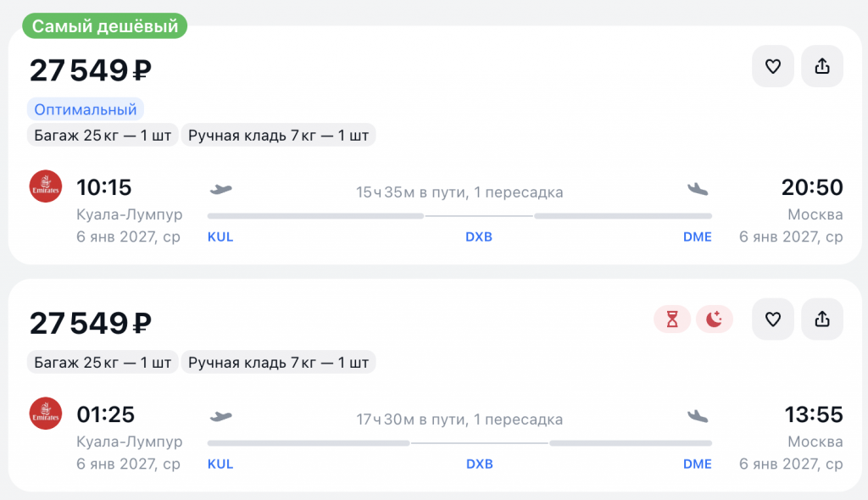Screen dimensions: 868x500
Task: Click Emirates logo on first flight
Action: coord(45,186)
